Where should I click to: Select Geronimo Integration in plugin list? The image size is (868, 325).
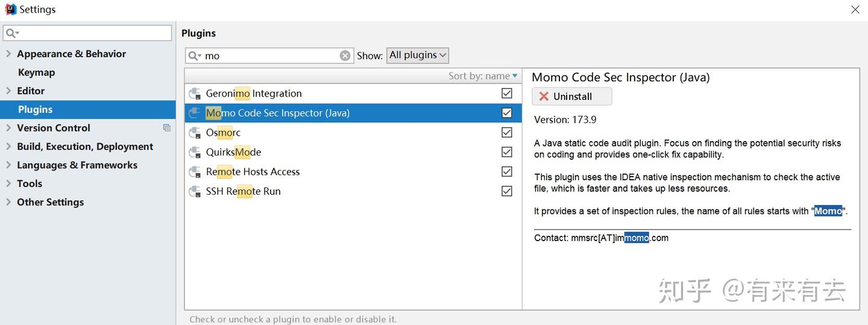pyautogui.click(x=353, y=93)
